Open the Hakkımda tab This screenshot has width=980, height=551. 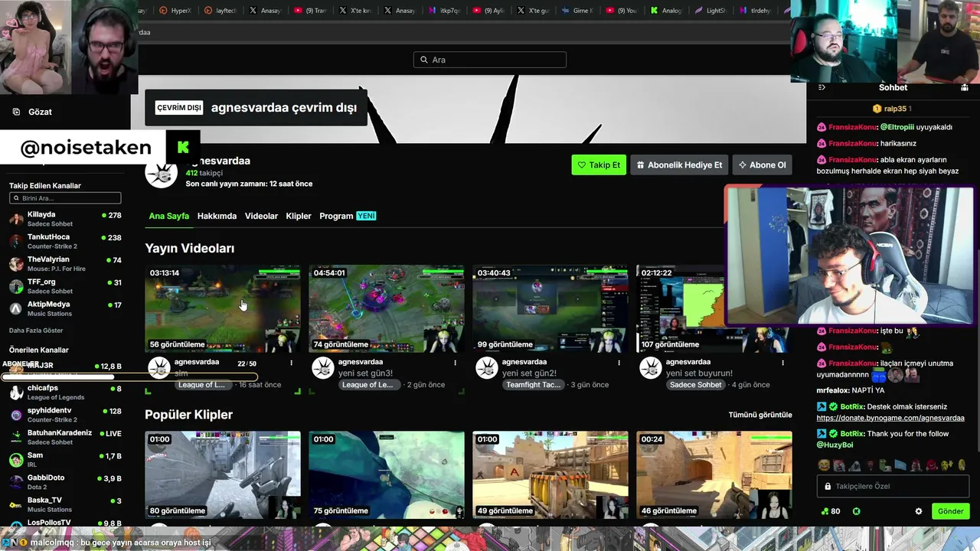coord(217,216)
